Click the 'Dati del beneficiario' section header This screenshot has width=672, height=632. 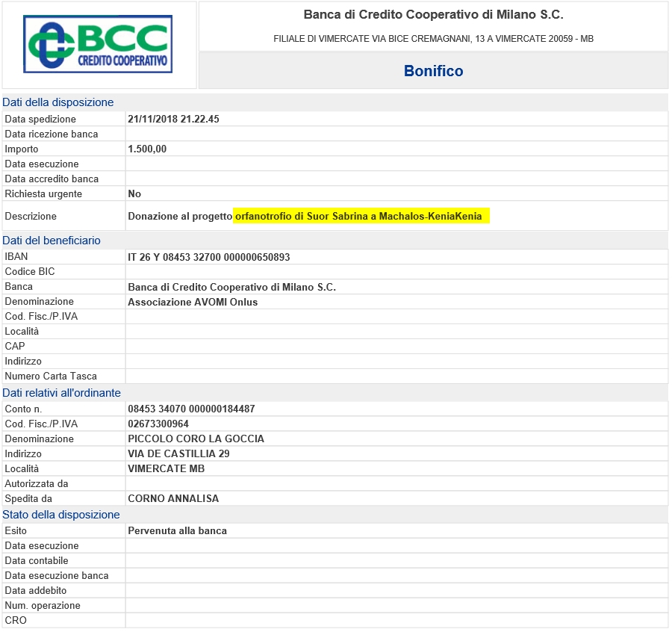(x=52, y=240)
